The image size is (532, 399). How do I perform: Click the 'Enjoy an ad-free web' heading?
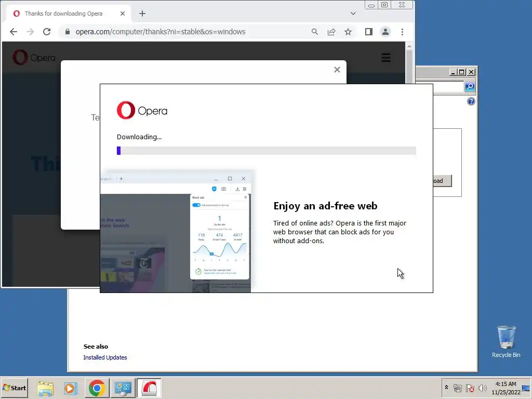coord(325,206)
